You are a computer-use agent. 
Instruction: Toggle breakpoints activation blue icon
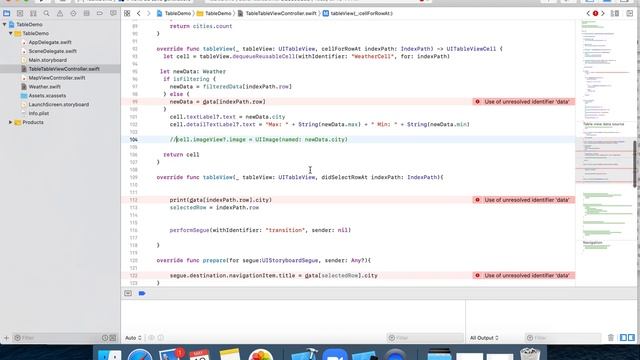tap(142, 293)
